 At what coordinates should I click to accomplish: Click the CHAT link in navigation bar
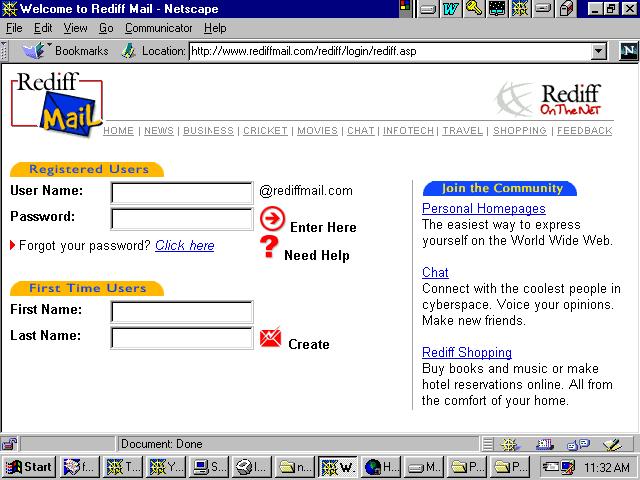(x=360, y=131)
